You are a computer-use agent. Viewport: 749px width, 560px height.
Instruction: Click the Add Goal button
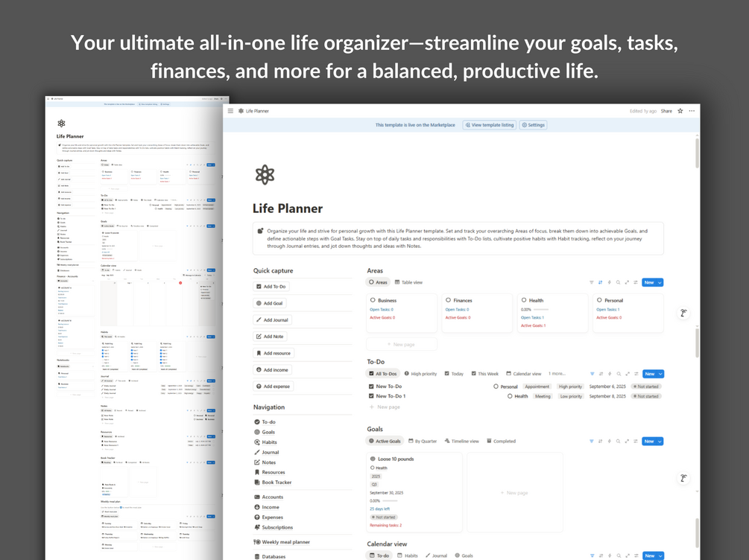[269, 303]
